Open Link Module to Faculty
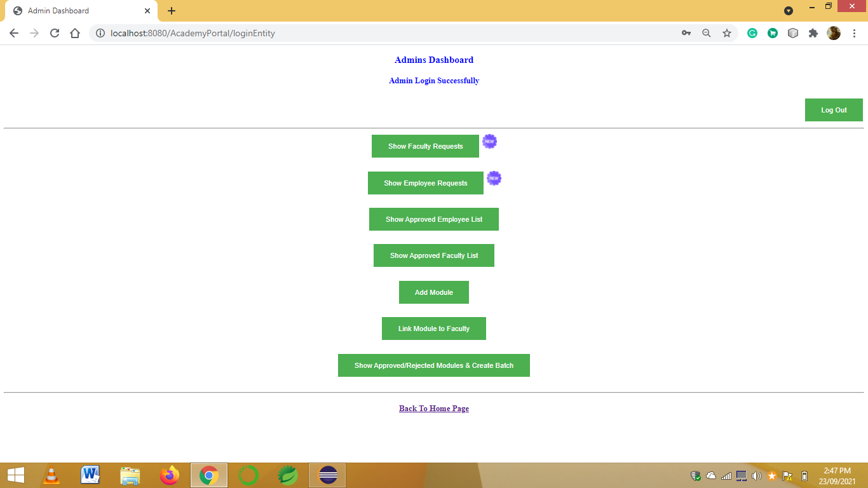Image resolution: width=868 pixels, height=488 pixels. 434,329
